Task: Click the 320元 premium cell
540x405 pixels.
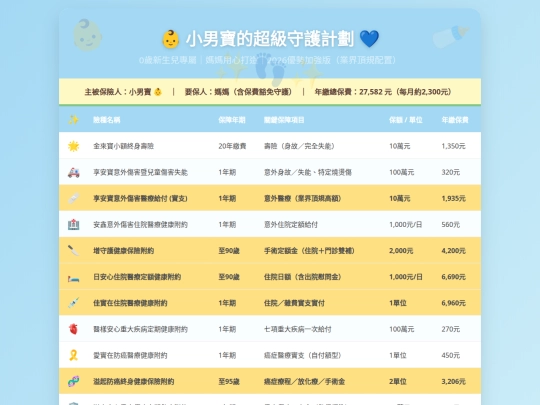Action: [451, 172]
